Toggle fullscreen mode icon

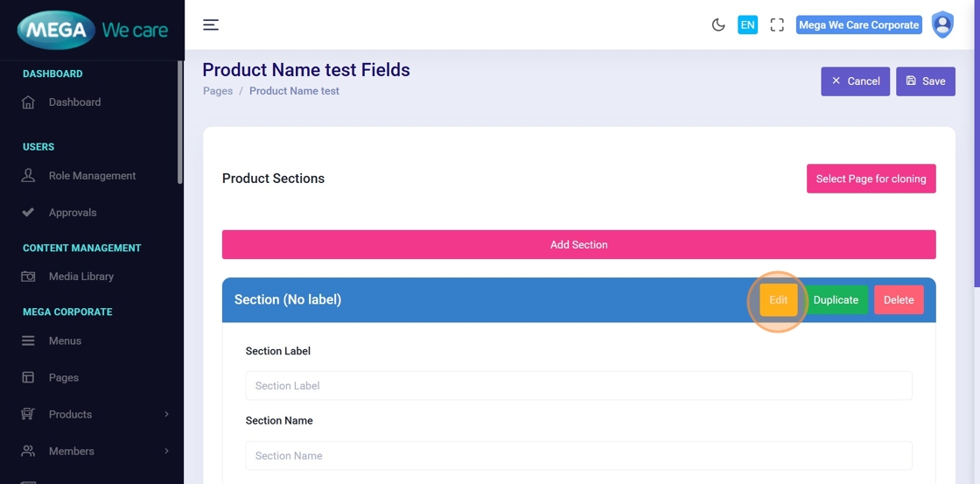(x=777, y=25)
